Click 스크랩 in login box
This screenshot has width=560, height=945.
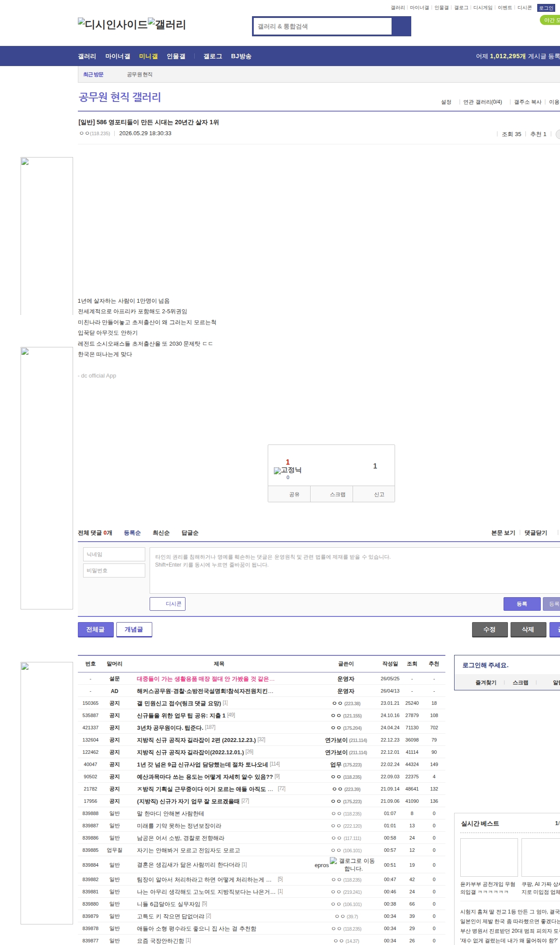tap(521, 682)
